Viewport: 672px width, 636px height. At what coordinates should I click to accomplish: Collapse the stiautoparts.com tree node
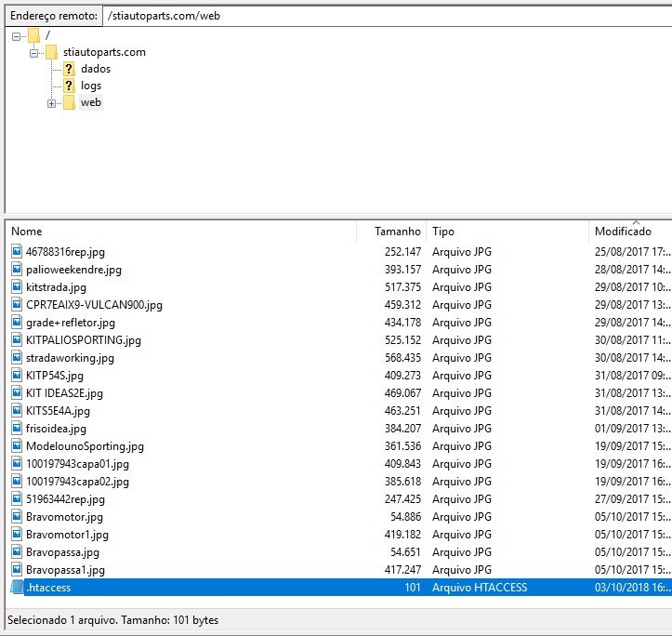[34, 53]
